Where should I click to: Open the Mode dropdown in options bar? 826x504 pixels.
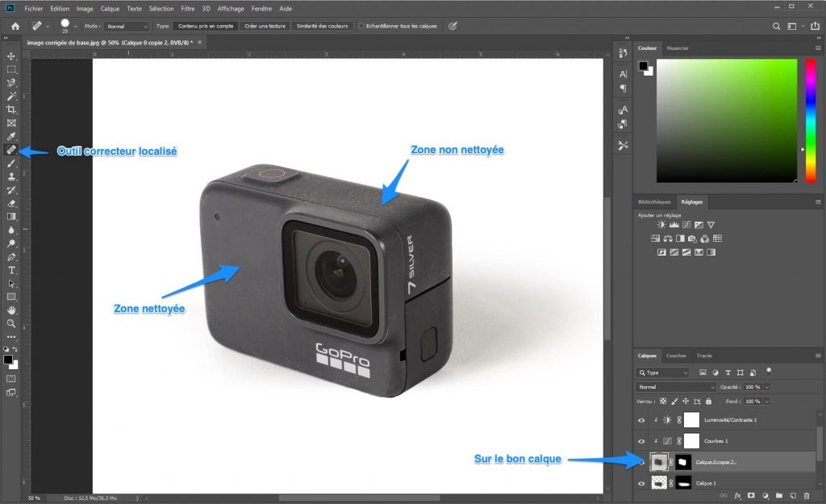click(127, 27)
